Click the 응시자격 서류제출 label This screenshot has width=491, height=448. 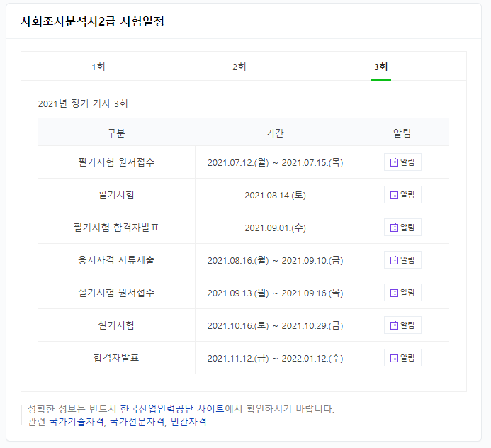click(116, 260)
